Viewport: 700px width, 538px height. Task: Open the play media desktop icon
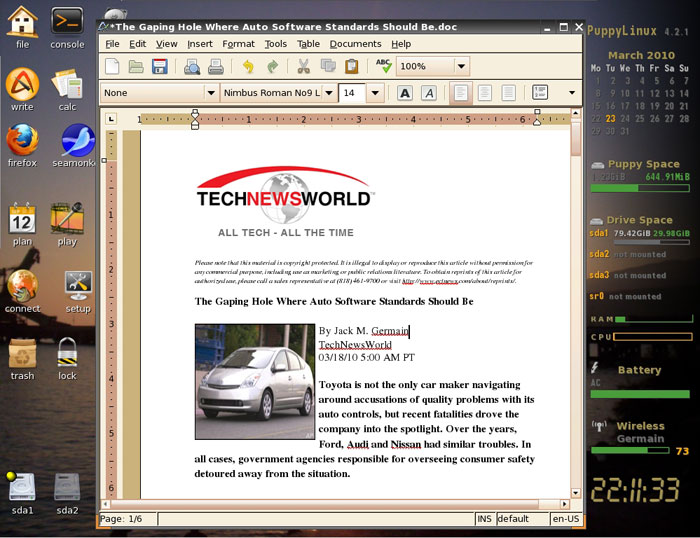click(x=67, y=224)
